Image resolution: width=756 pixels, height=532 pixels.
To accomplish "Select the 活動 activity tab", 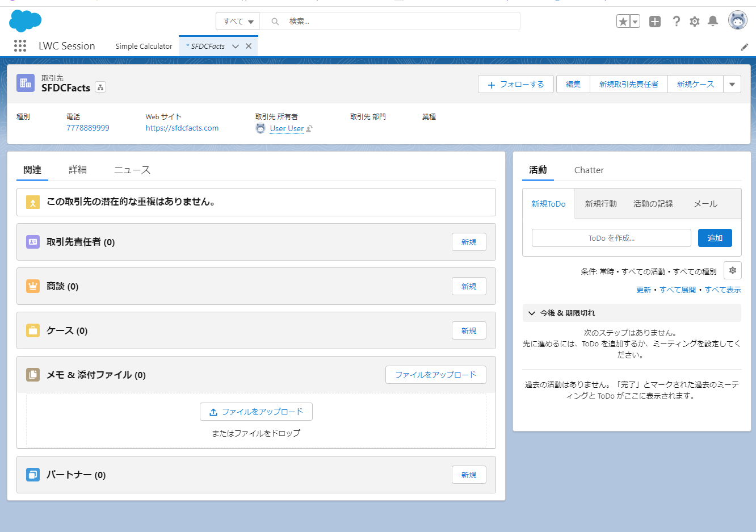I will (x=538, y=170).
